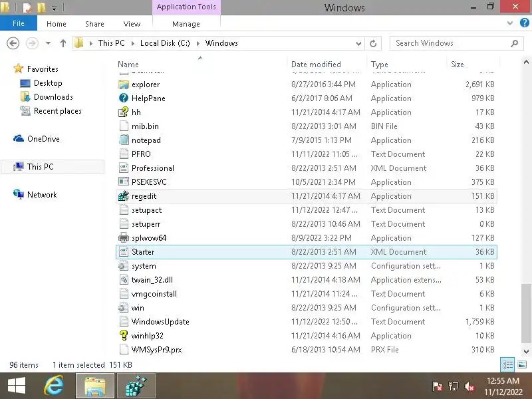Open Internet Explorer from taskbar
This screenshot has width=532, height=399.
coord(54,386)
